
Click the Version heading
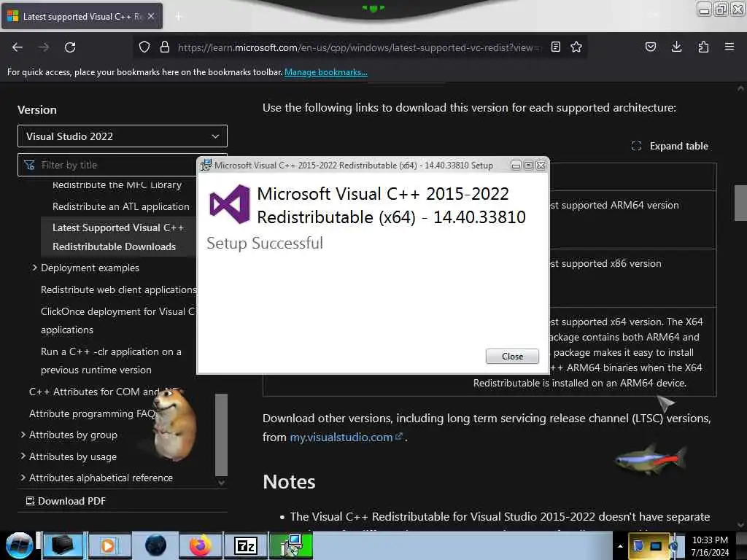37,110
